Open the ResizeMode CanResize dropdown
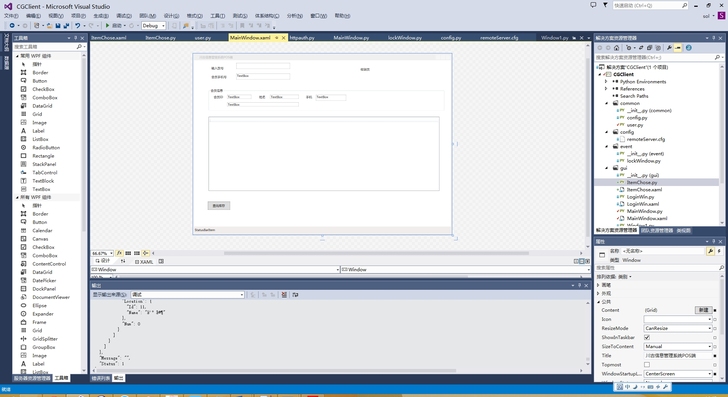 tap(678, 328)
